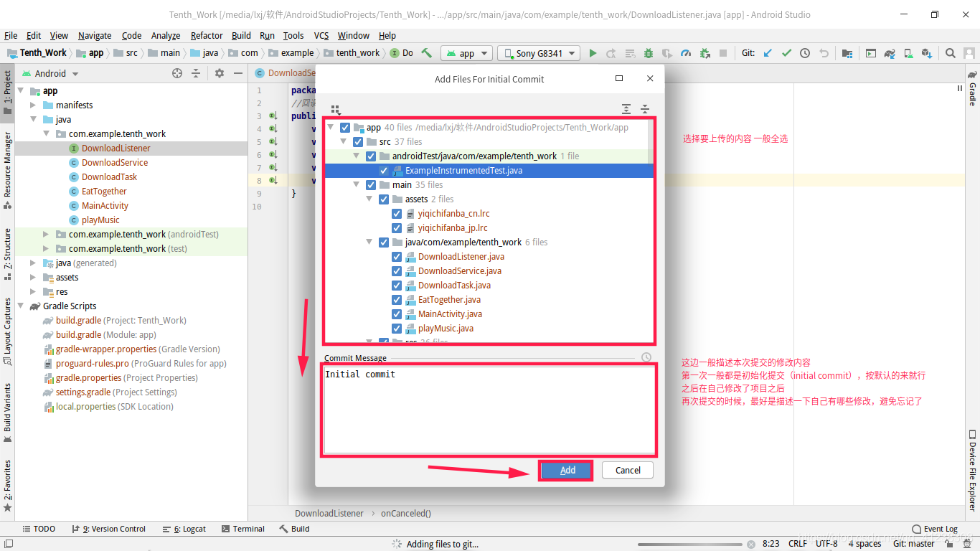Open Git Show History clock icon
The height and width of the screenshot is (551, 980).
tap(805, 53)
